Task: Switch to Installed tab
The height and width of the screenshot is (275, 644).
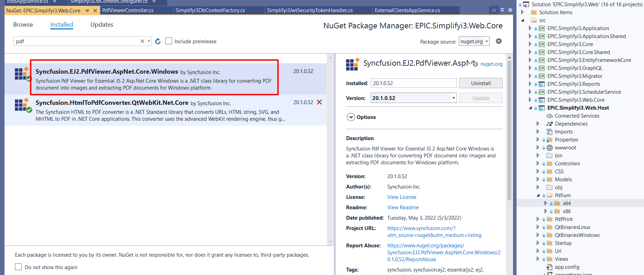Action: coord(62,25)
